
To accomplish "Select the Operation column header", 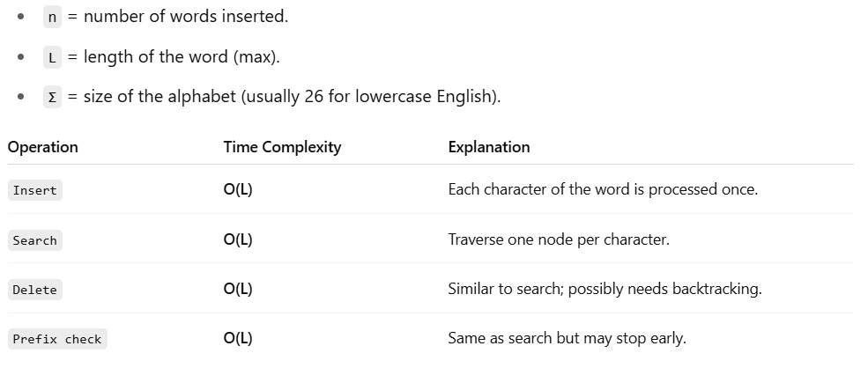I will (x=43, y=147).
